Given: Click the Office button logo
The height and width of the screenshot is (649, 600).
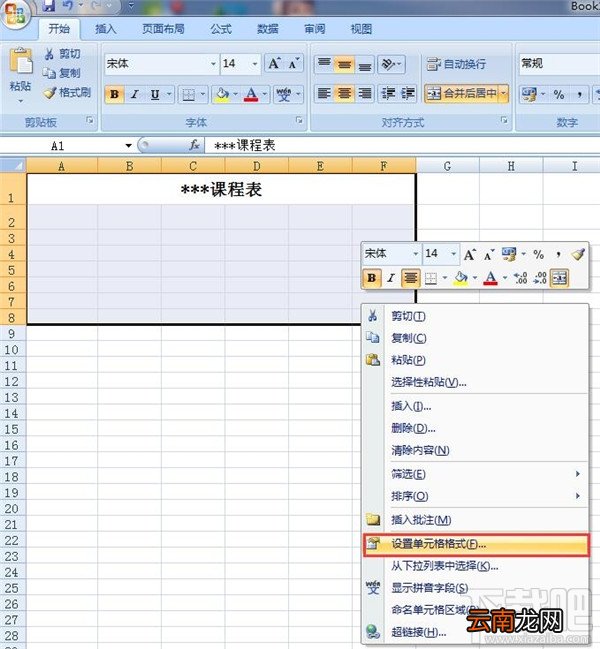Looking at the screenshot, I should 14,14.
